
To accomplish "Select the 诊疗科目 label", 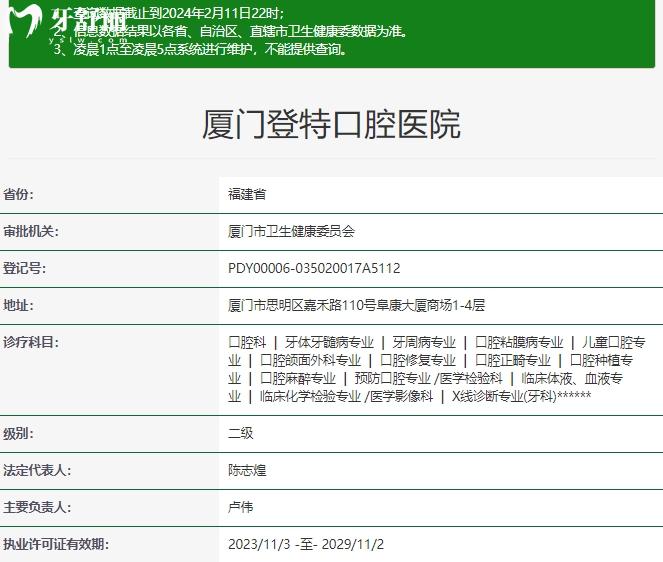I will (x=31, y=342).
